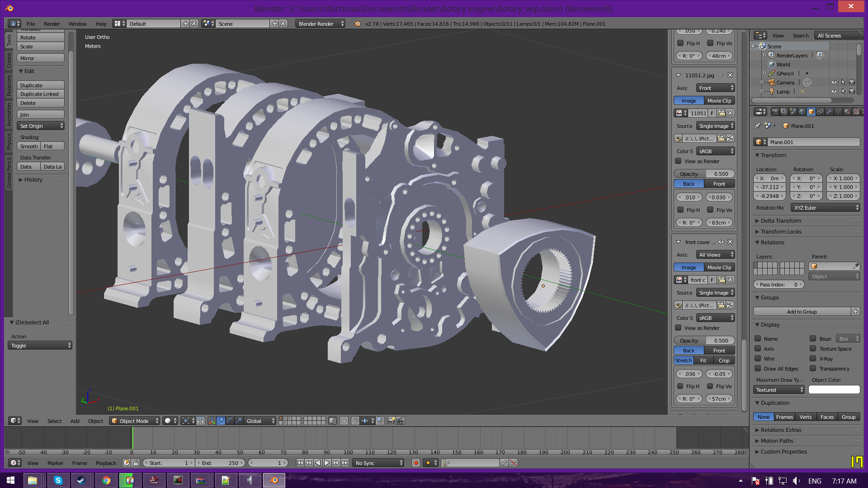868x488 pixels.
Task: Enable the X-Ray display checkbox
Action: [813, 358]
